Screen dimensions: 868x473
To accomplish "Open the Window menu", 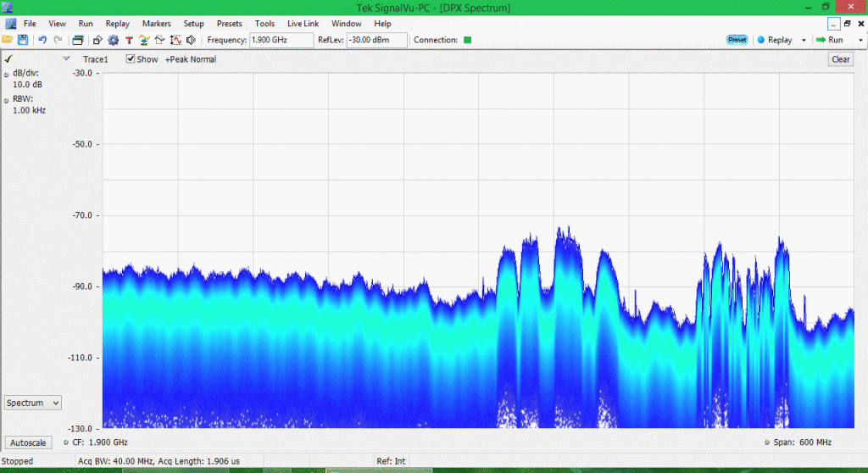I will tap(346, 23).
